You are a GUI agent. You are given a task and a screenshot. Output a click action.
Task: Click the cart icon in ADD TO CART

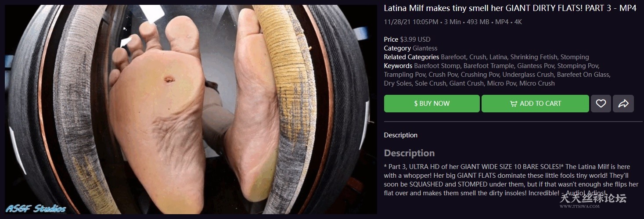pyautogui.click(x=513, y=104)
